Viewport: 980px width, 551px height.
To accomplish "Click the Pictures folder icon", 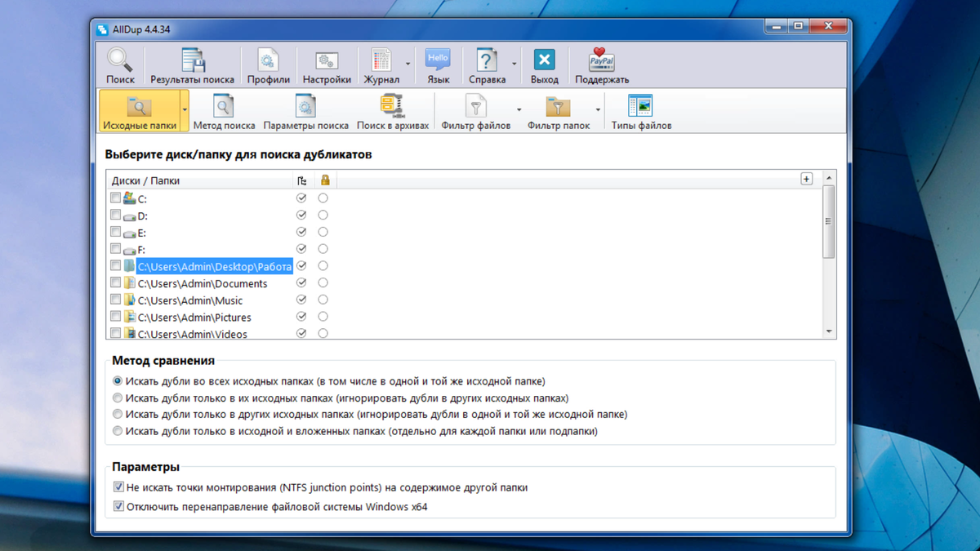I will tap(129, 317).
